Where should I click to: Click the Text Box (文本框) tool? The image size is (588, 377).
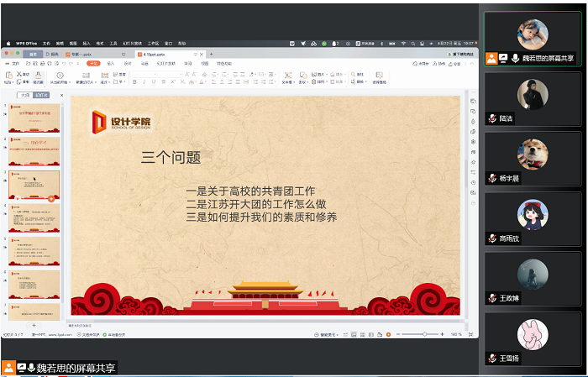[287, 77]
